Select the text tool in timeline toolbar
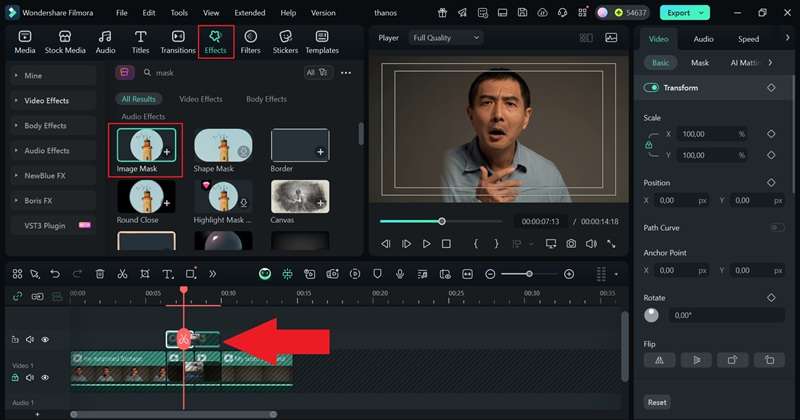The width and height of the screenshot is (800, 420). pos(166,274)
